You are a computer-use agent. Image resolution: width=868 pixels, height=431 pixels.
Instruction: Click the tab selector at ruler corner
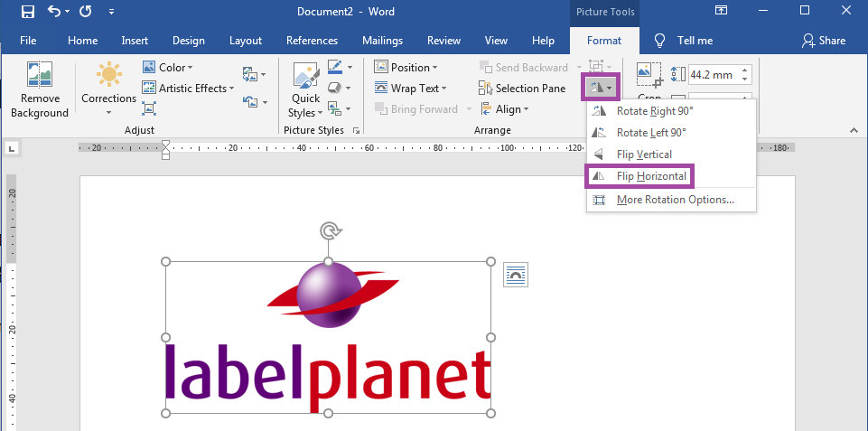(12, 148)
